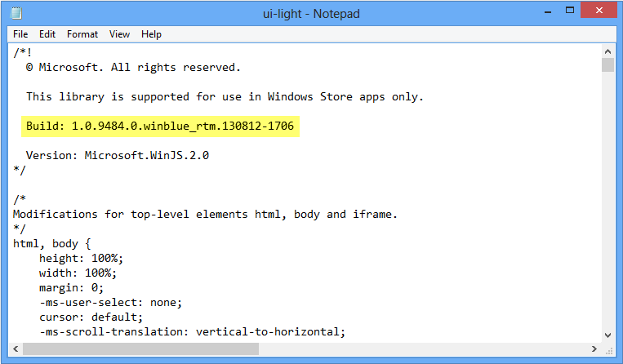Open the Edit menu
623x364 pixels.
pyautogui.click(x=47, y=34)
